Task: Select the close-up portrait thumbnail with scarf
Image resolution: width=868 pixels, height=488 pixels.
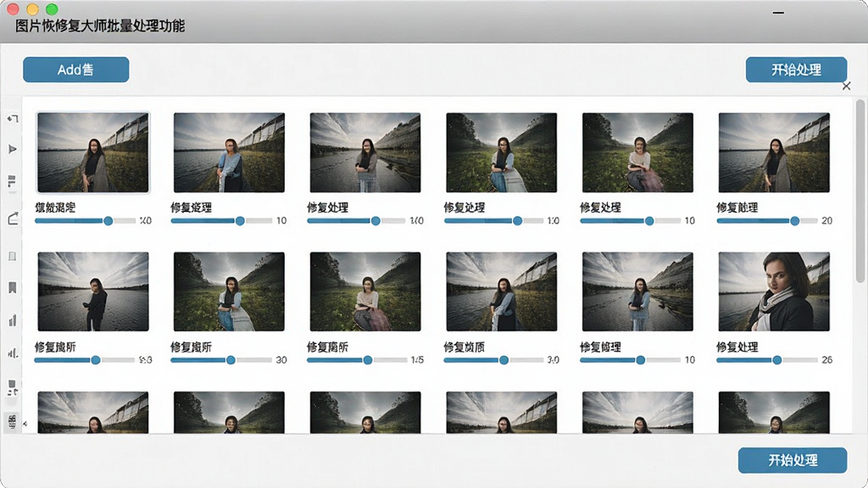Action: pos(774,291)
